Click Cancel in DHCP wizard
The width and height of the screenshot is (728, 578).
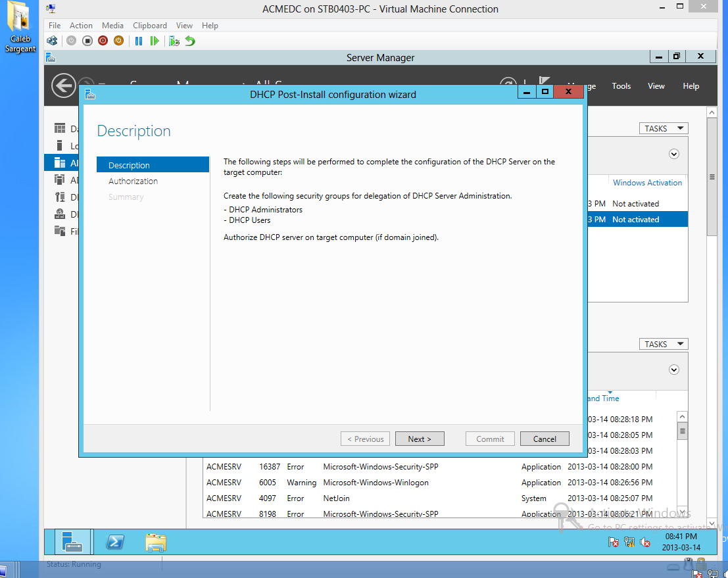point(545,439)
